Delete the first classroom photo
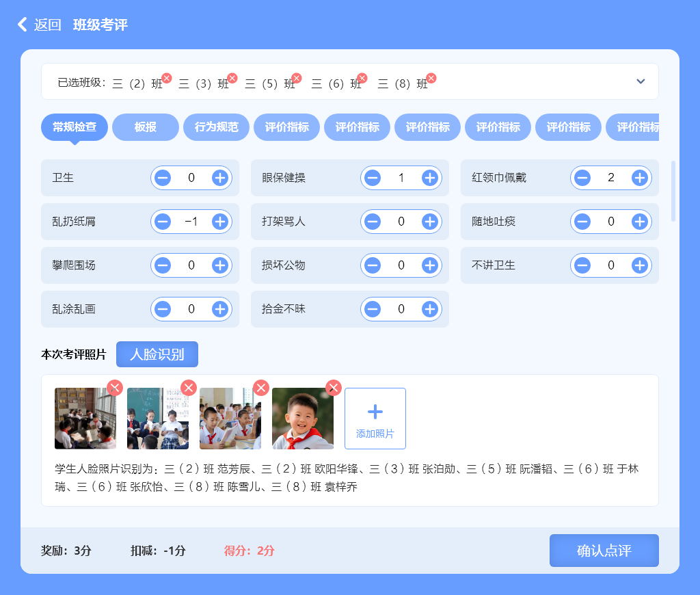700x595 pixels. coord(115,388)
